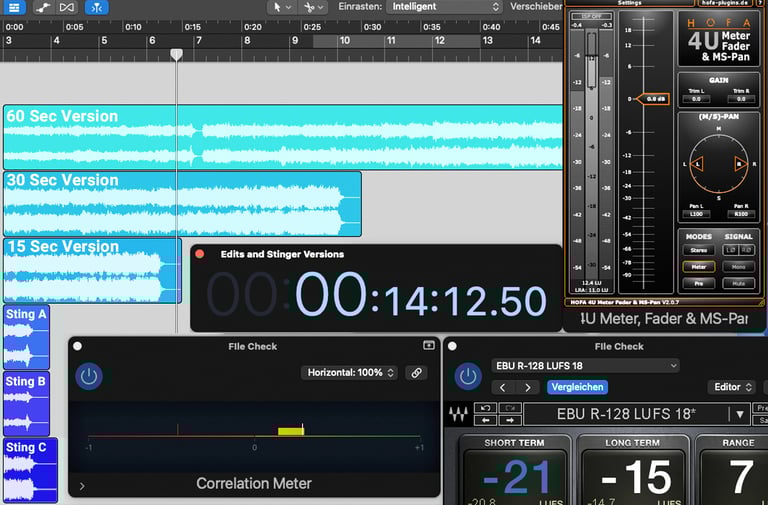
Task: Select the Sting C region
Action: tap(30, 470)
